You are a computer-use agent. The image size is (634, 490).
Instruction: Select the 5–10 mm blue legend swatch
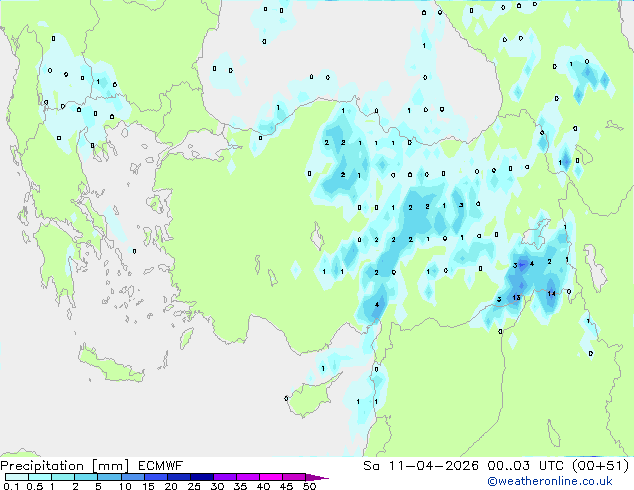pyautogui.click(x=109, y=477)
